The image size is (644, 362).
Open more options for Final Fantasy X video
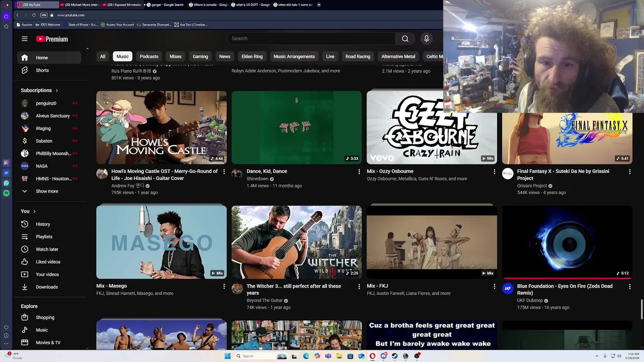(x=629, y=172)
